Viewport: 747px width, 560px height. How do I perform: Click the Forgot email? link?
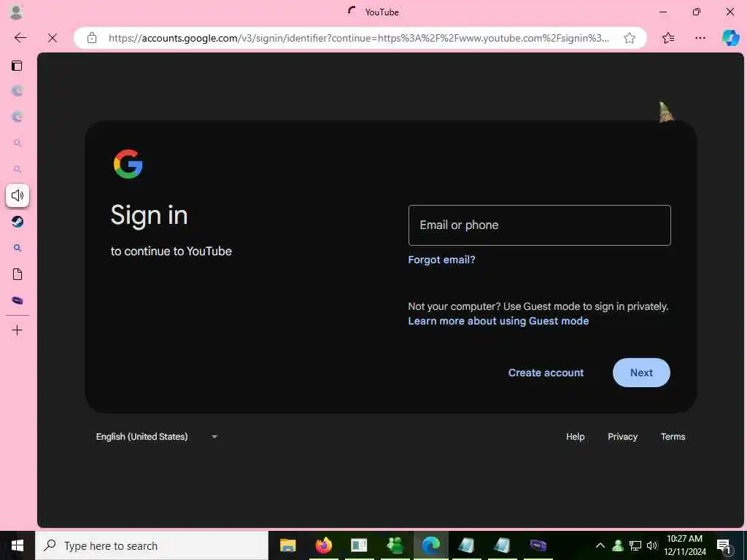441,260
